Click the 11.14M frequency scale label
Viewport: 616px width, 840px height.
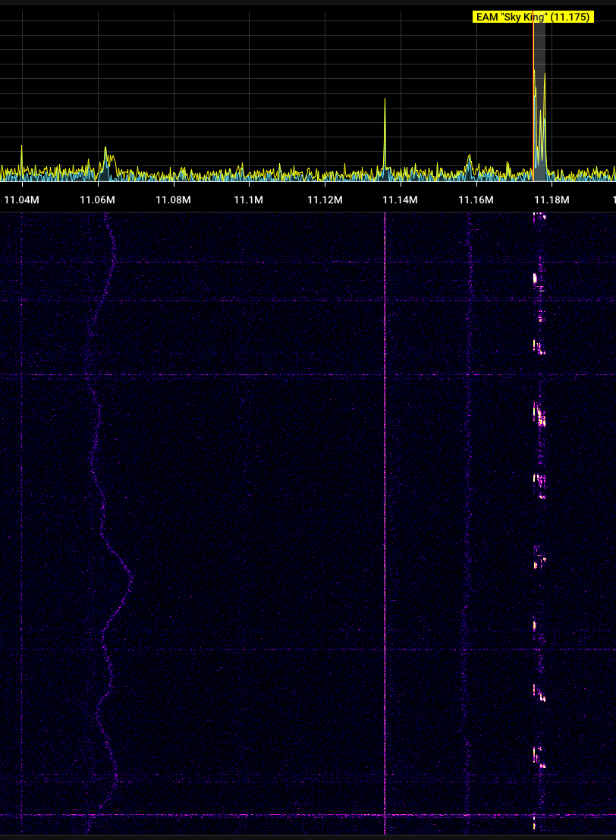400,200
